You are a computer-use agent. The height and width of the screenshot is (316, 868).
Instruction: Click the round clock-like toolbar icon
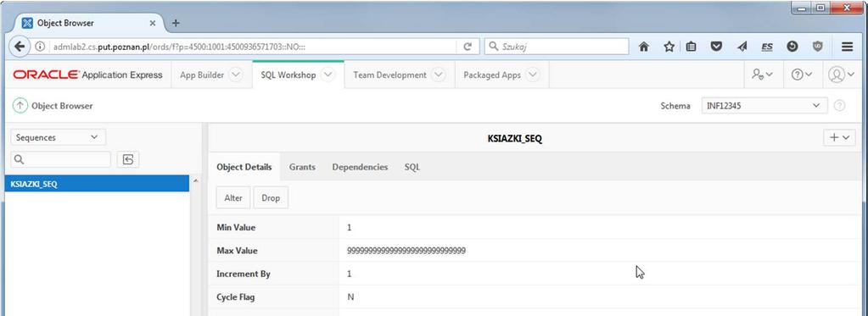(x=792, y=47)
